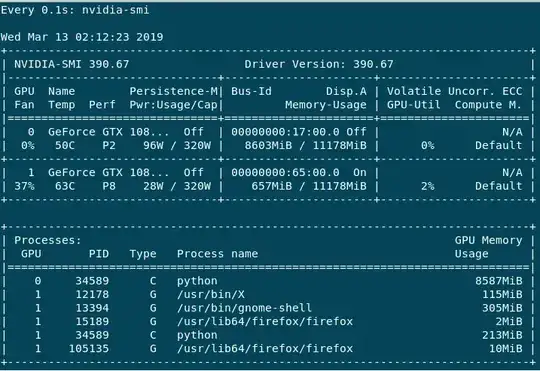
Task: Click the Persistence-M column header
Action: 174,91
